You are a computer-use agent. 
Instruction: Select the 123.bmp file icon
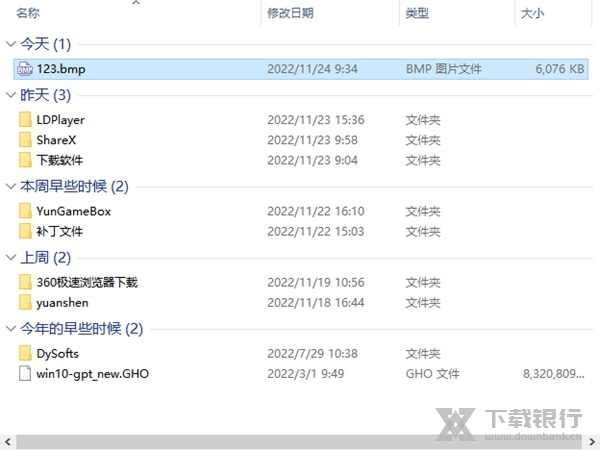(x=25, y=69)
